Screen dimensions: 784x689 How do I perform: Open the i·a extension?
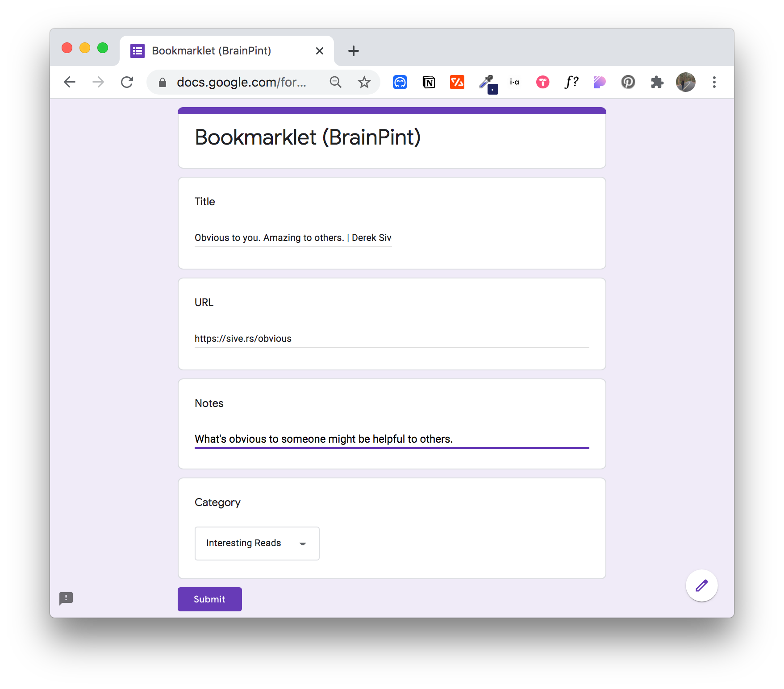click(x=514, y=82)
